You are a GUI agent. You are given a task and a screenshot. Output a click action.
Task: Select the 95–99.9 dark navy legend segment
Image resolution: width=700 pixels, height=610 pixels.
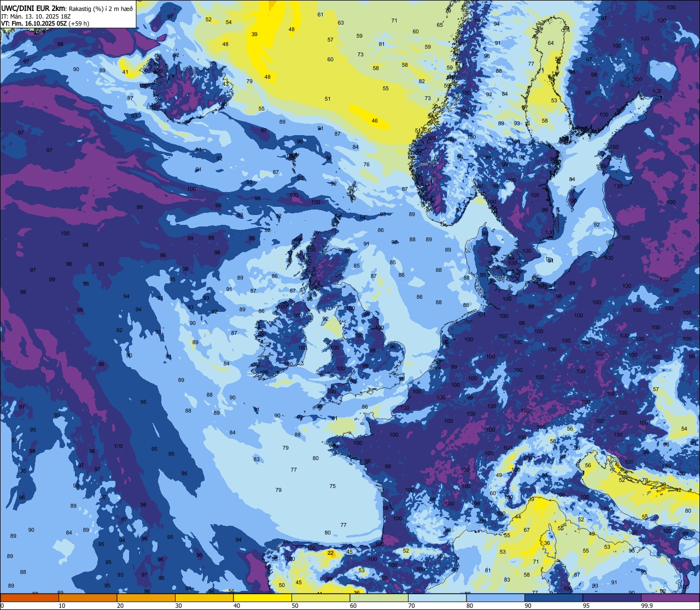tap(612, 598)
